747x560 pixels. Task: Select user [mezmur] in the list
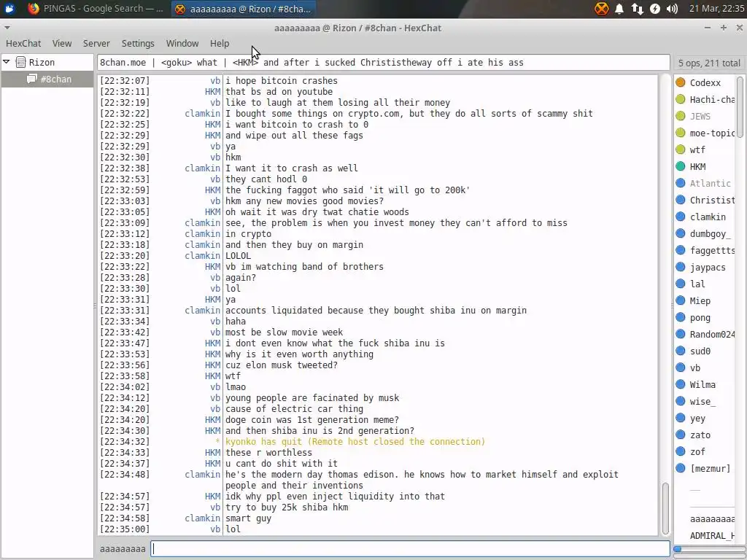point(705,468)
